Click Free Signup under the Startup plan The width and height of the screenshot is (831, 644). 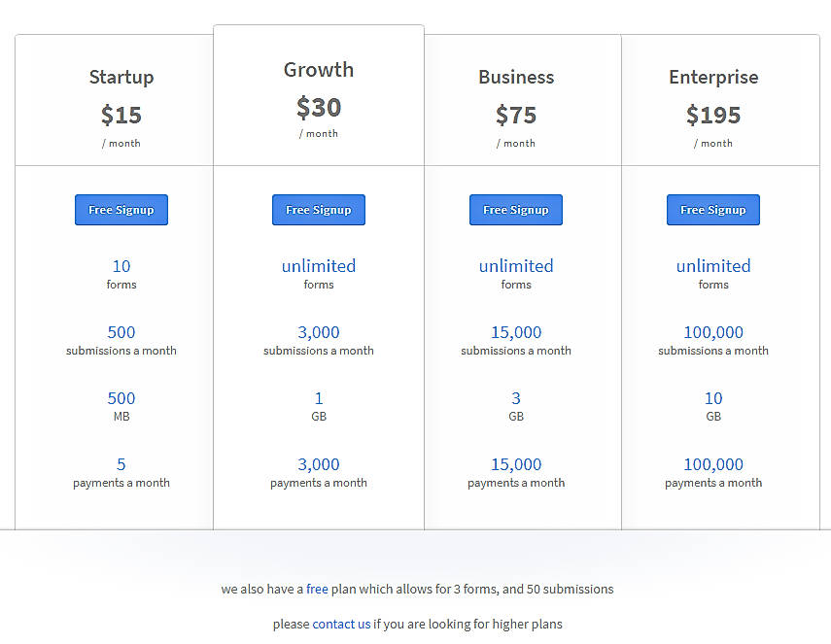tap(121, 210)
